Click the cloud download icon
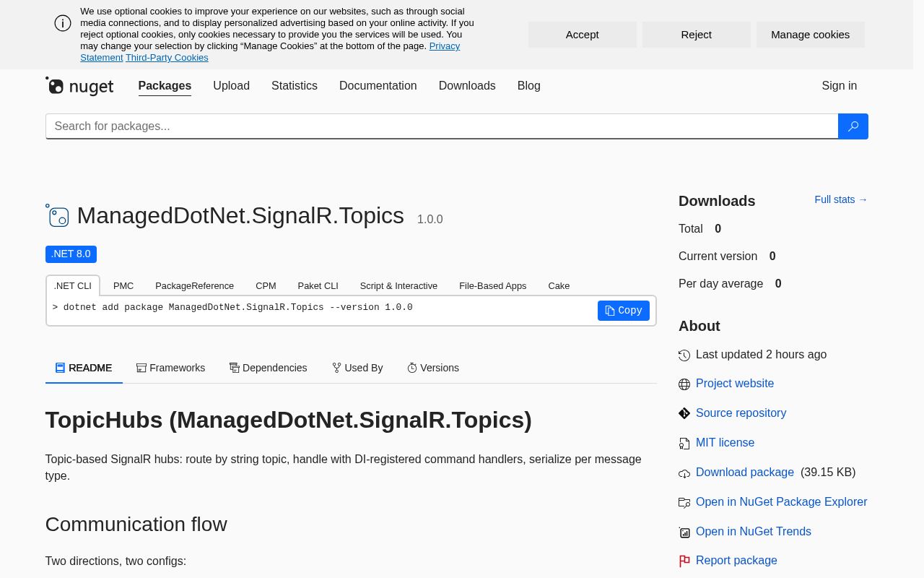Image resolution: width=924 pixels, height=578 pixels. click(x=684, y=473)
